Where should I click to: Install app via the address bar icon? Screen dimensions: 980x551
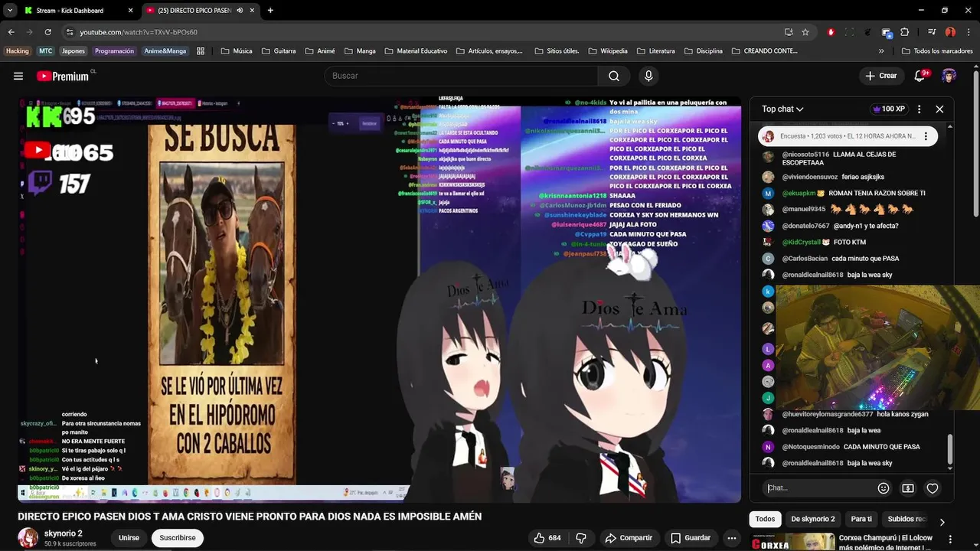(789, 32)
